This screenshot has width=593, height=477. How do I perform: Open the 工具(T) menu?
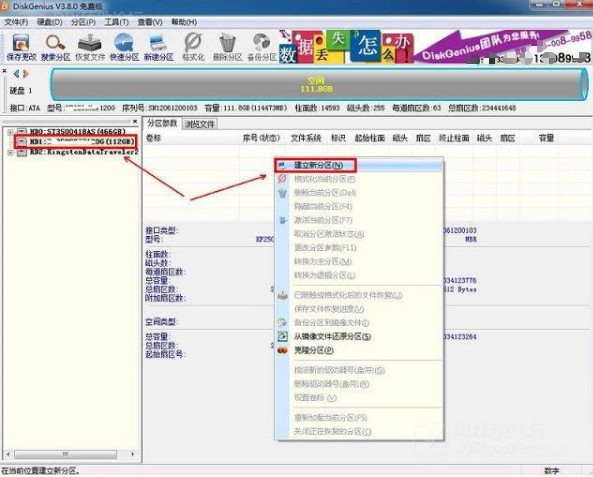click(x=116, y=22)
